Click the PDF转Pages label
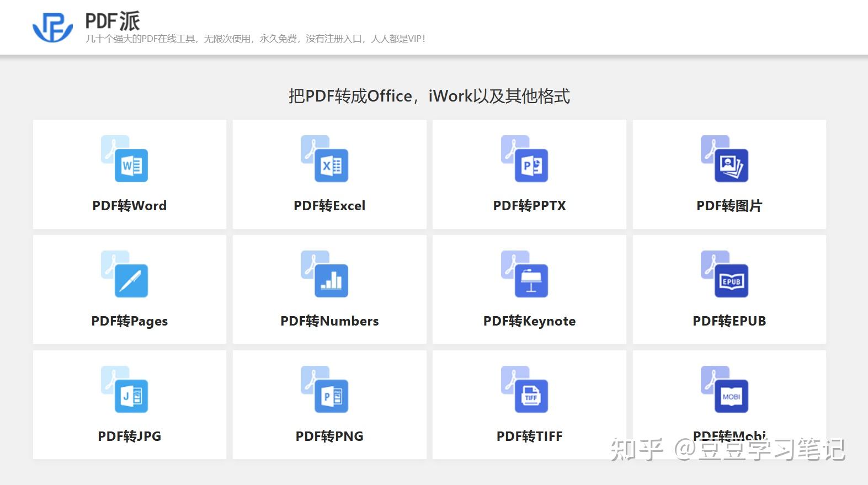The image size is (868, 485). [130, 321]
